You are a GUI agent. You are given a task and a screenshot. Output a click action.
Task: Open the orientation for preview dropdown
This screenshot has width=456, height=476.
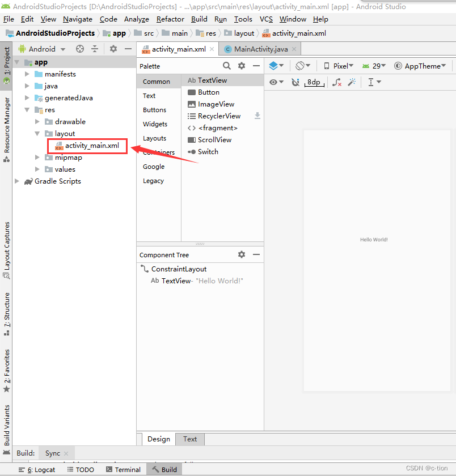[x=303, y=66]
